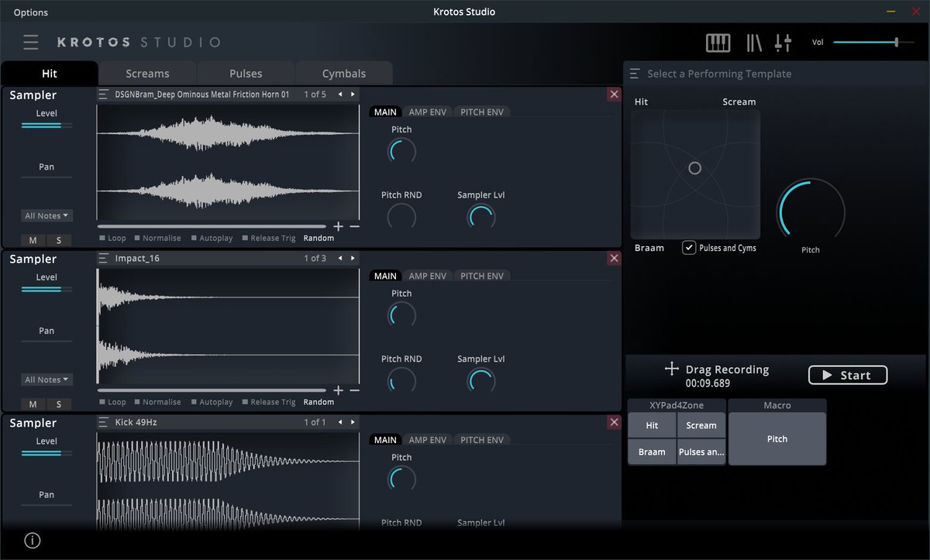Mute the DSGNBram sampler with M
This screenshot has height=560, width=930.
[x=33, y=240]
